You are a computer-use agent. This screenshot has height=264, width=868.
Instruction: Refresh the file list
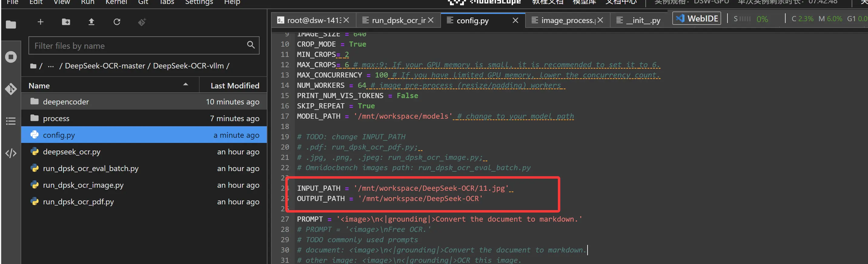point(117,22)
